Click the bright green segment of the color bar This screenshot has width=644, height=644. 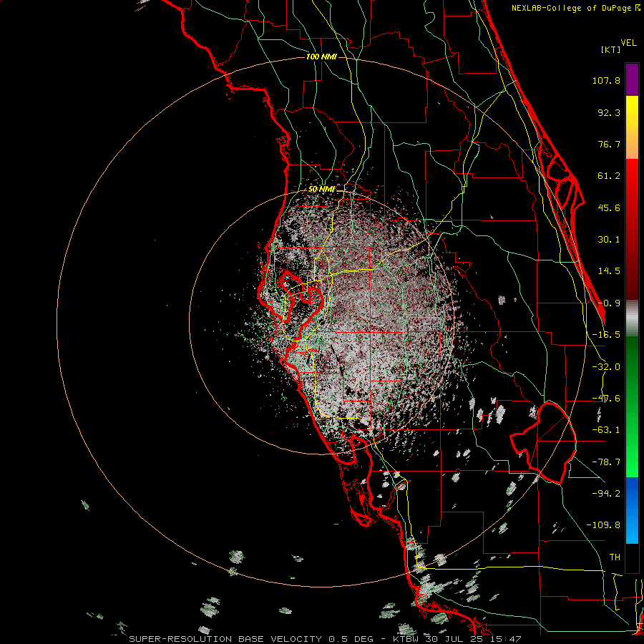click(x=632, y=406)
